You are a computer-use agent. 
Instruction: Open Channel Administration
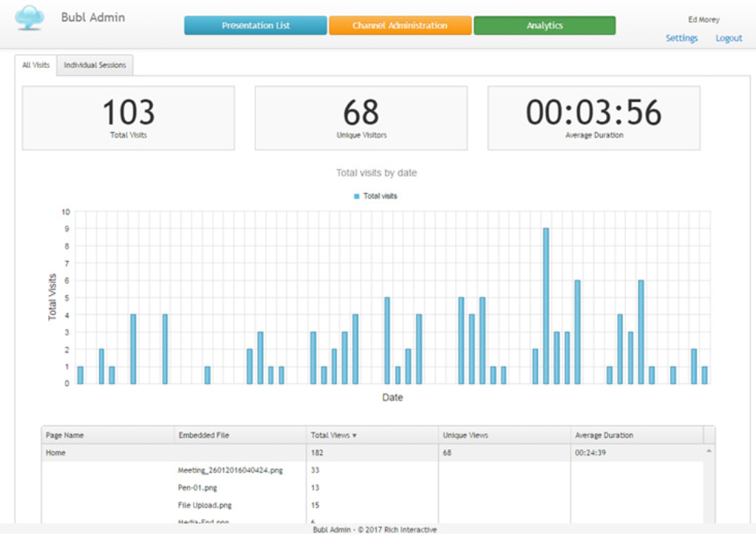point(401,26)
